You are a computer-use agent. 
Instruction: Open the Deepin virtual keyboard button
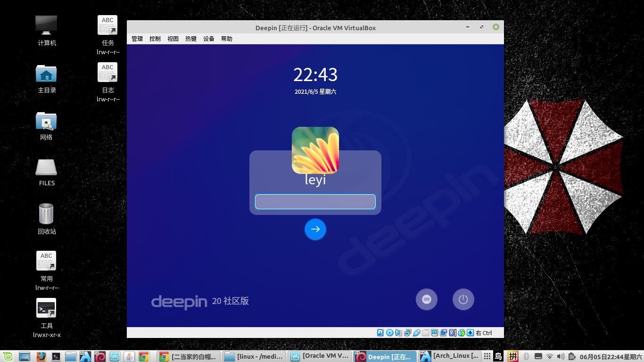(427, 299)
